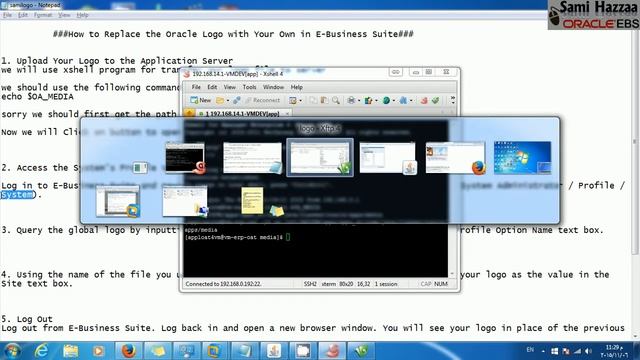Expand the Xshell toolbar overflow chevron
640x360 pixels.
pos(452,100)
